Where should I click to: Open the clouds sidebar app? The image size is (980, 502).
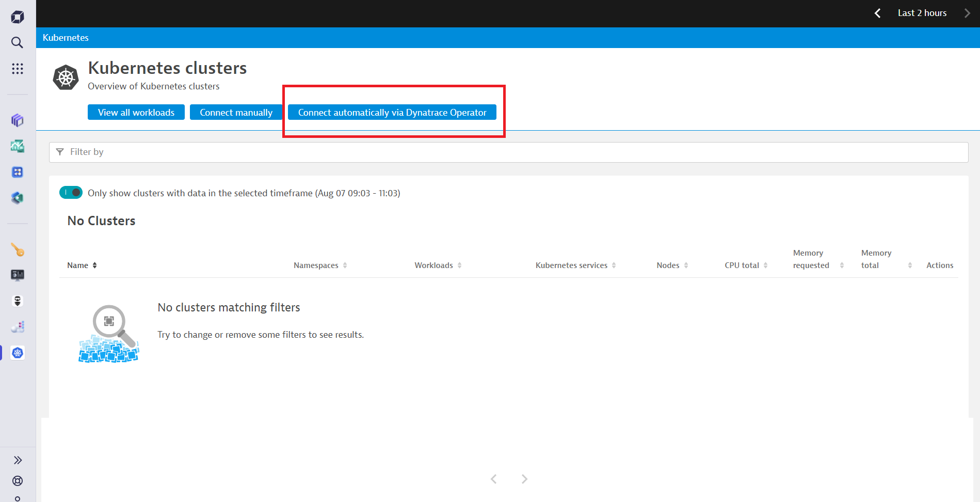point(18,327)
